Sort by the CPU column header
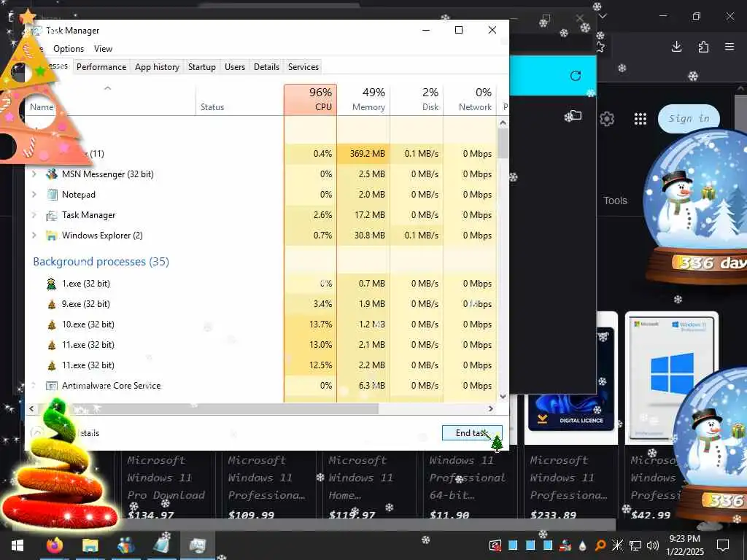Screen dimensions: 747x560 pos(310,99)
